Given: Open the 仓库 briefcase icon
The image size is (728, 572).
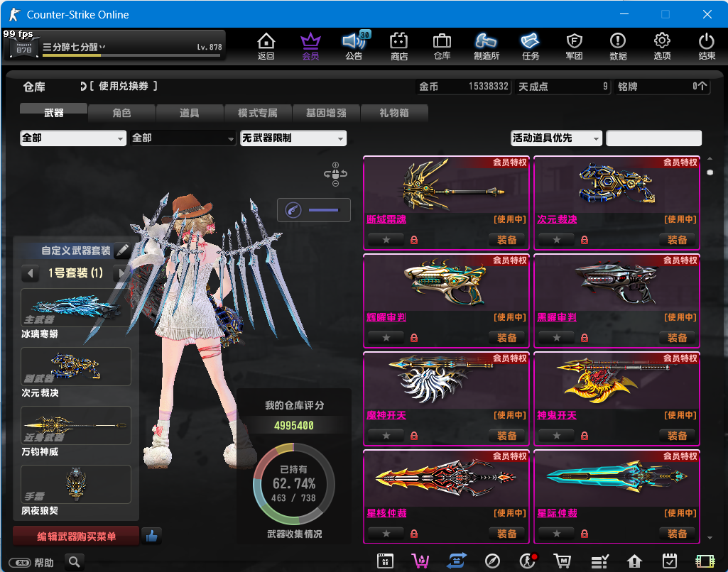Looking at the screenshot, I should click(442, 46).
